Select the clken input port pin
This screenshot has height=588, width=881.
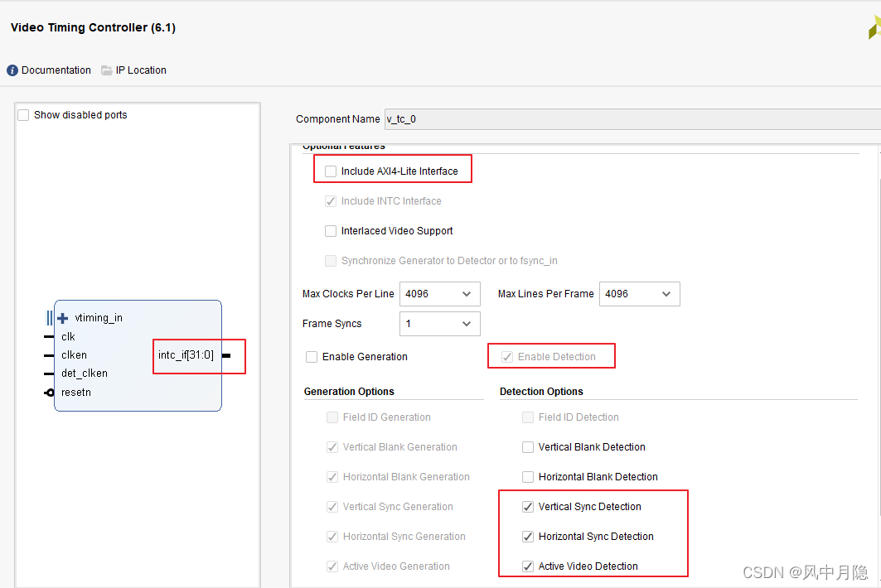point(74,354)
